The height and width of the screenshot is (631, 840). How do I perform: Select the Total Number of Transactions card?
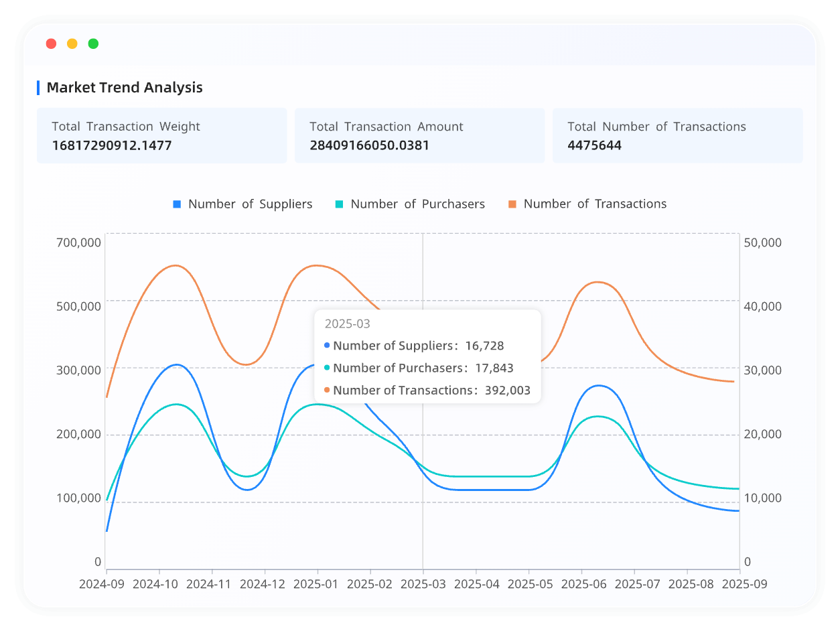(x=677, y=135)
